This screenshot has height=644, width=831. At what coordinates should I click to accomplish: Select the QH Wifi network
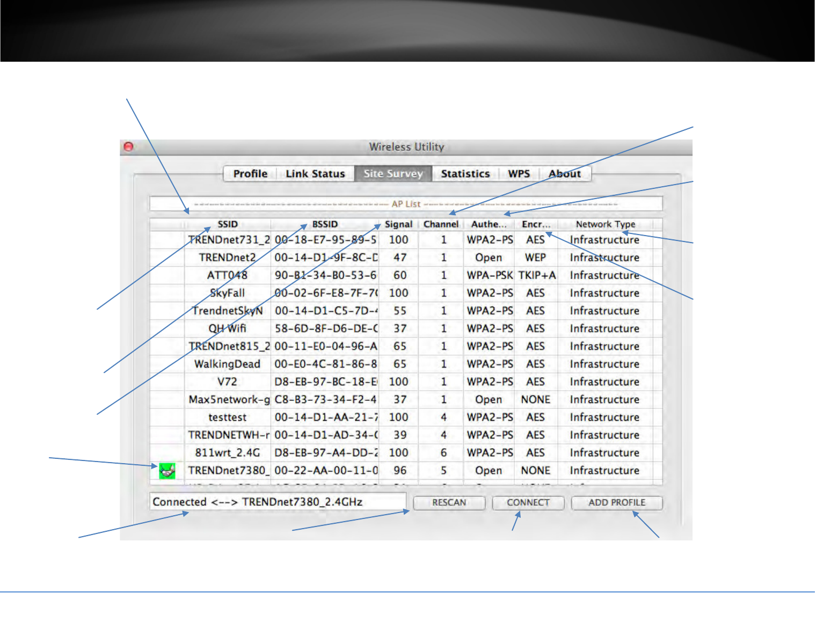coord(406,328)
